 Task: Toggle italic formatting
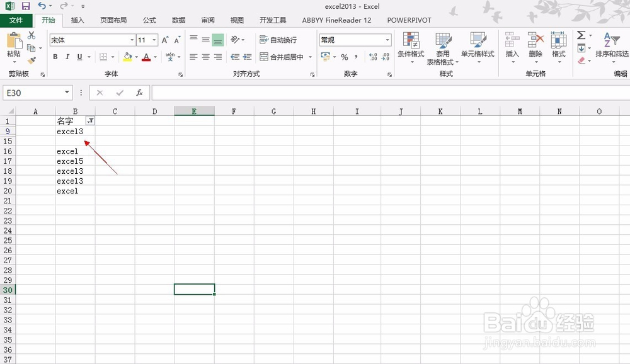tap(67, 57)
